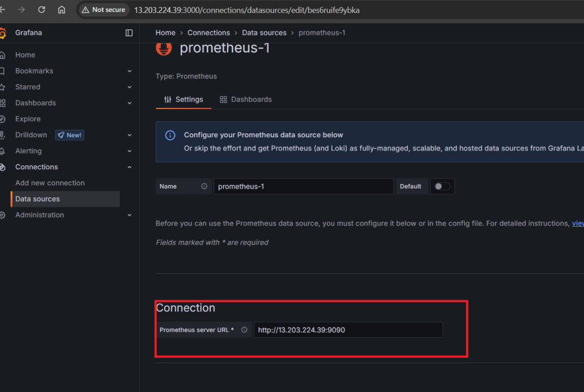The width and height of the screenshot is (584, 392).
Task: Show Prometheus server URL info icon
Action: coord(244,329)
